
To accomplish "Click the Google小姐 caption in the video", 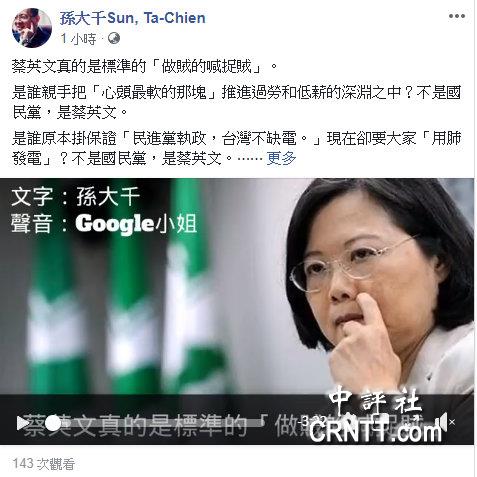I will click(136, 223).
